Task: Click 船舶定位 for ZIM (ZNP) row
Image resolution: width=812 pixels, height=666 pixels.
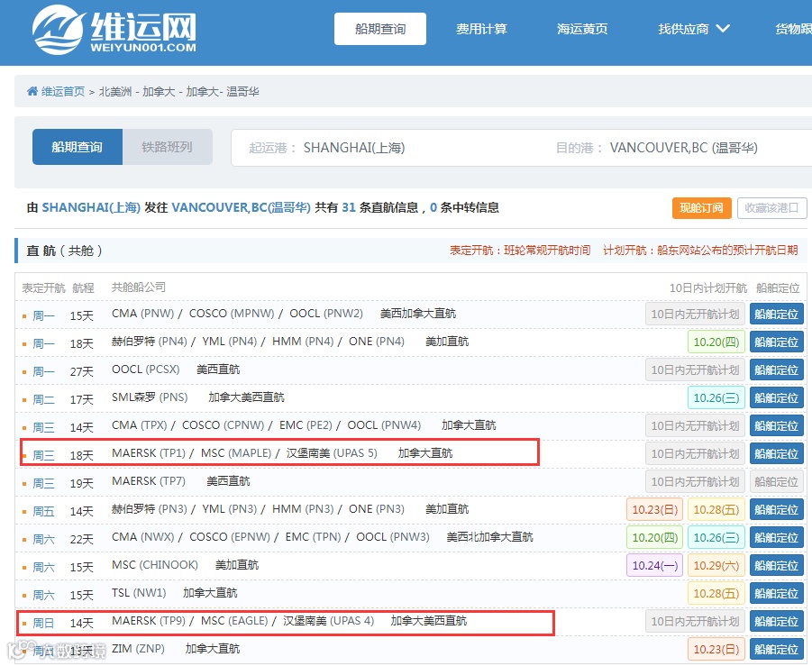Action: click(776, 650)
